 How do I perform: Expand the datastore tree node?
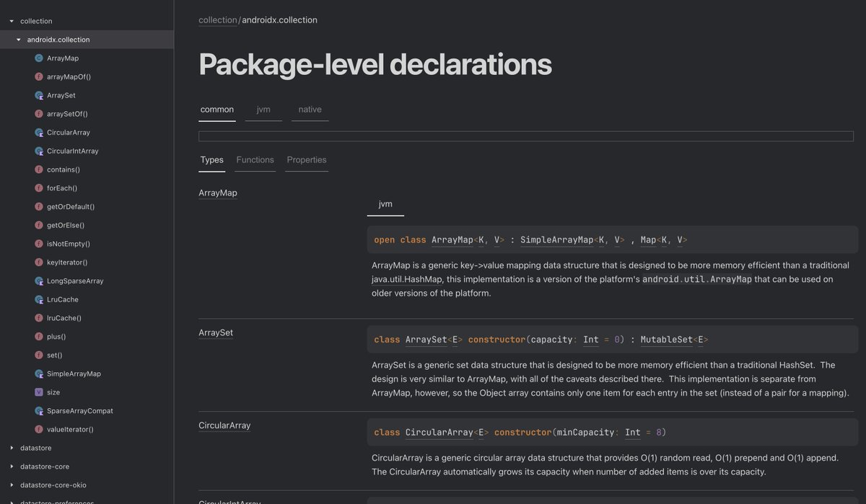point(12,448)
